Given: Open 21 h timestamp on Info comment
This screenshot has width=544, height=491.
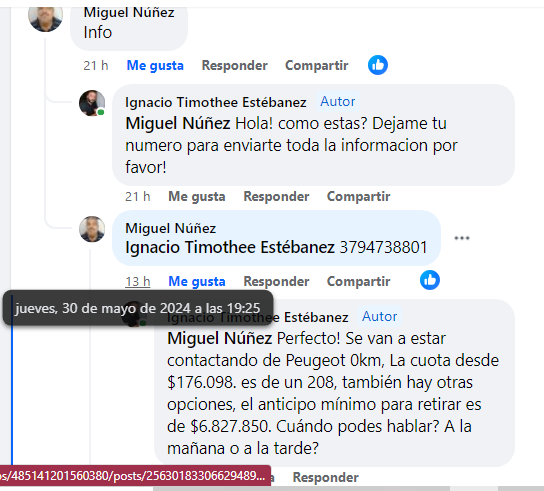Looking at the screenshot, I should [x=96, y=65].
